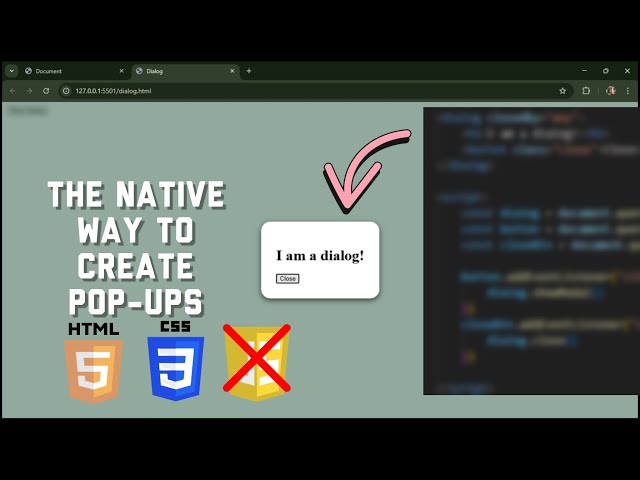Open the Extensions puzzle icon

point(586,91)
